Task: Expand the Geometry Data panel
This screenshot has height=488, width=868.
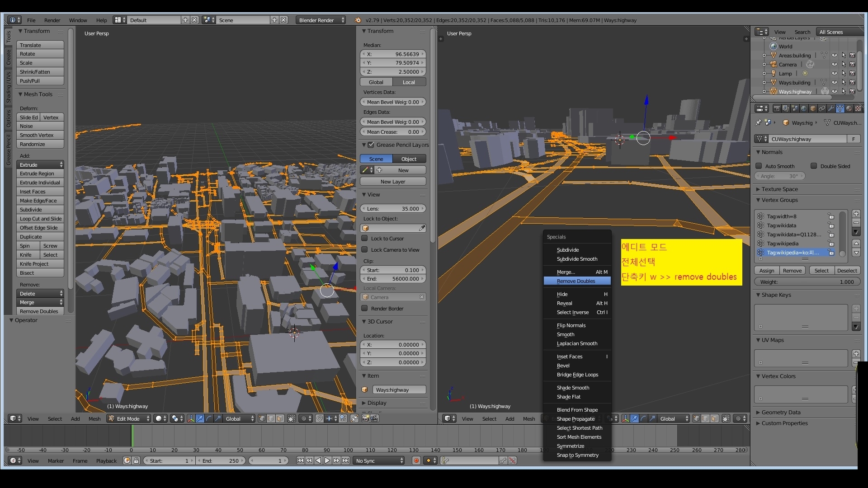Action: (x=781, y=412)
